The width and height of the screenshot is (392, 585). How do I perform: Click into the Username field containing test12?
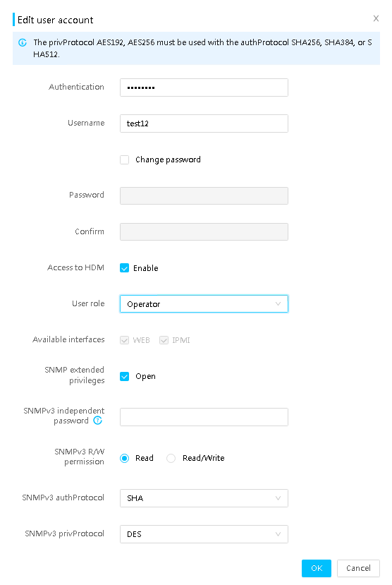pos(204,123)
